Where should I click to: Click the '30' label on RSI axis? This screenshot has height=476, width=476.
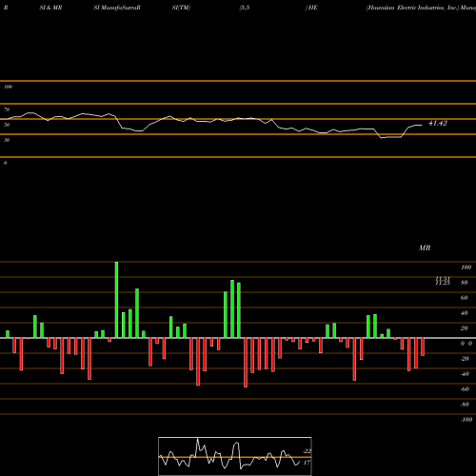7,140
